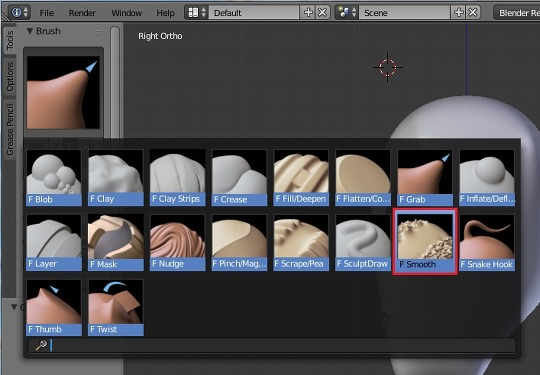Open the Window menu
The width and height of the screenshot is (540, 375).
pos(126,13)
